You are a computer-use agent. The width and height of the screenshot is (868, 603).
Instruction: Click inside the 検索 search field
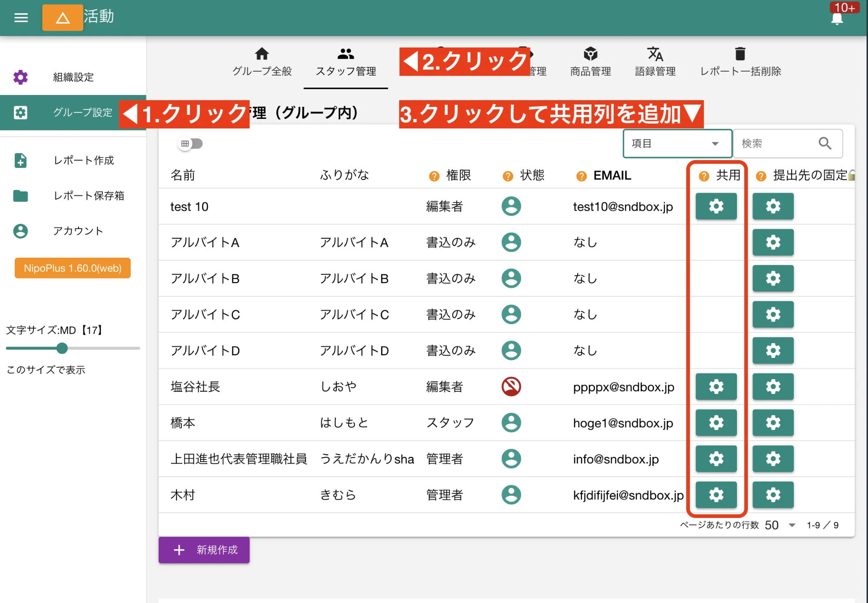click(777, 144)
